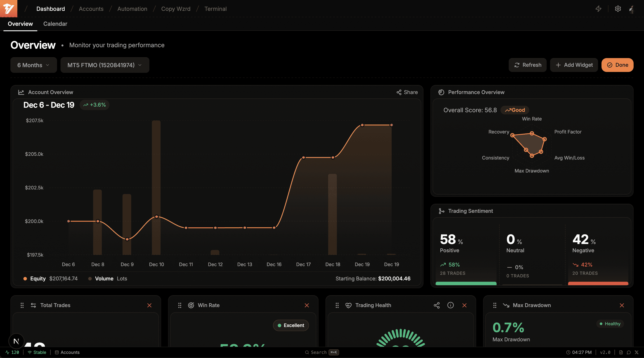Screen dimensions: 644x358
Task: Open the 6 Months time range dropdown
Action: (x=33, y=65)
